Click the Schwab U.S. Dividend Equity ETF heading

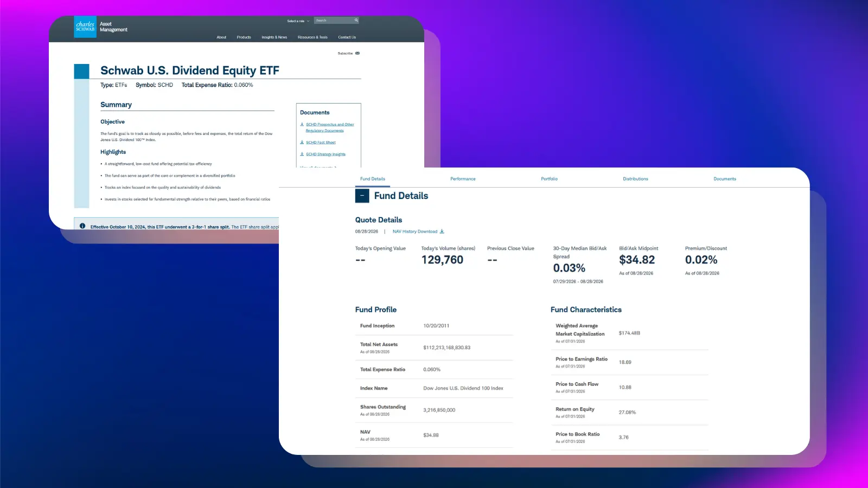[190, 70]
